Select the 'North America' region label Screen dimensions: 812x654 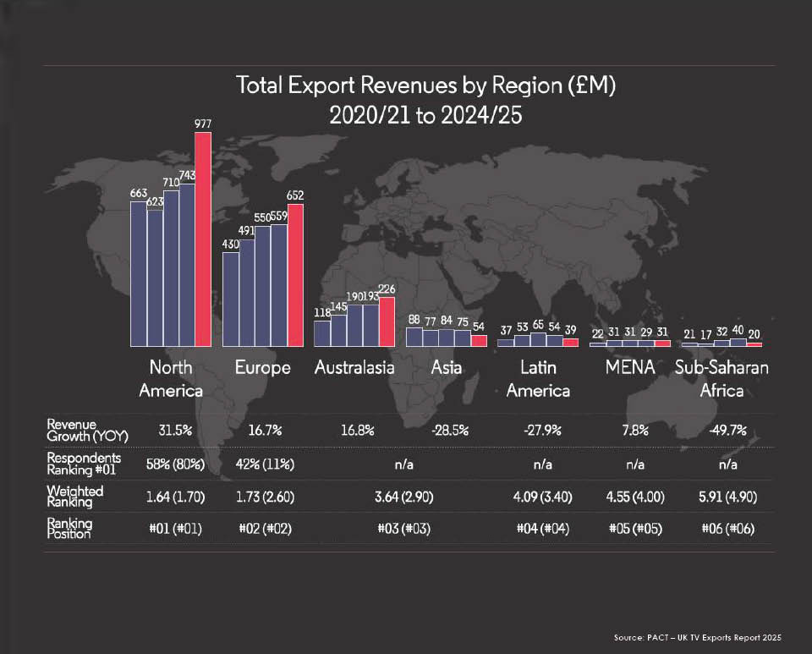(x=171, y=379)
